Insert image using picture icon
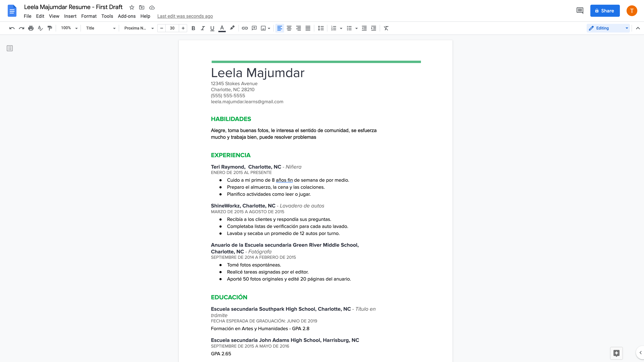The width and height of the screenshot is (644, 362). coord(263,28)
